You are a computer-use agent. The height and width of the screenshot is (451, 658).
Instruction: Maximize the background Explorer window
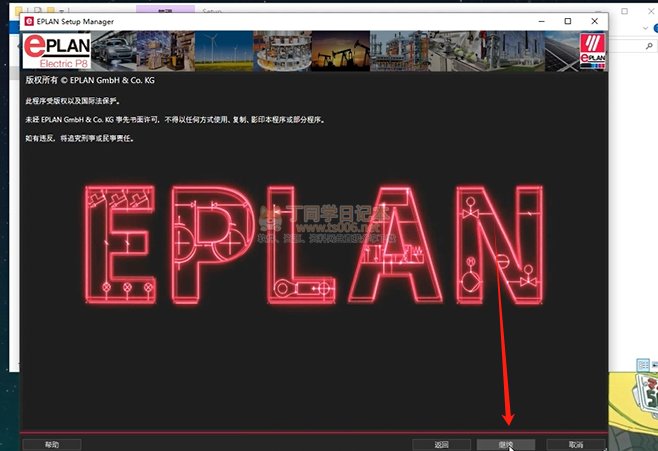point(624,11)
